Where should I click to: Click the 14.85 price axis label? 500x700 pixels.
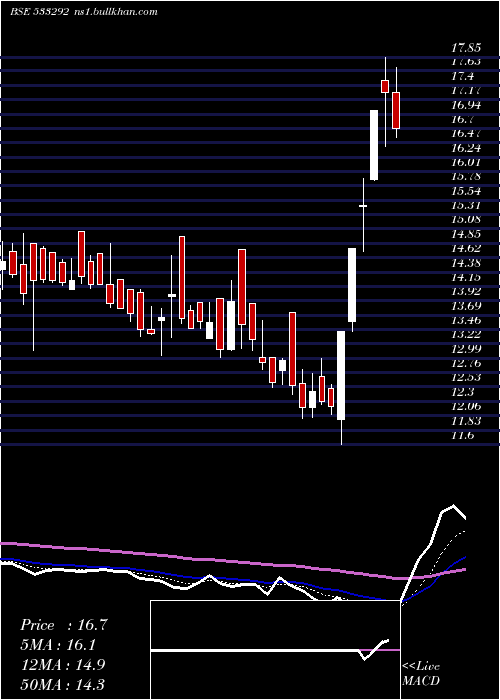(466, 235)
